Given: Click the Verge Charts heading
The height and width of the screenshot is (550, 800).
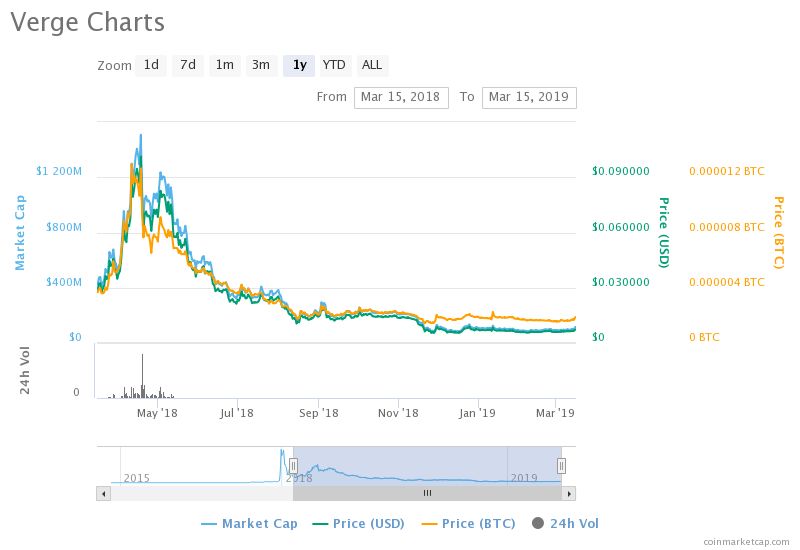Looking at the screenshot, I should click(87, 22).
